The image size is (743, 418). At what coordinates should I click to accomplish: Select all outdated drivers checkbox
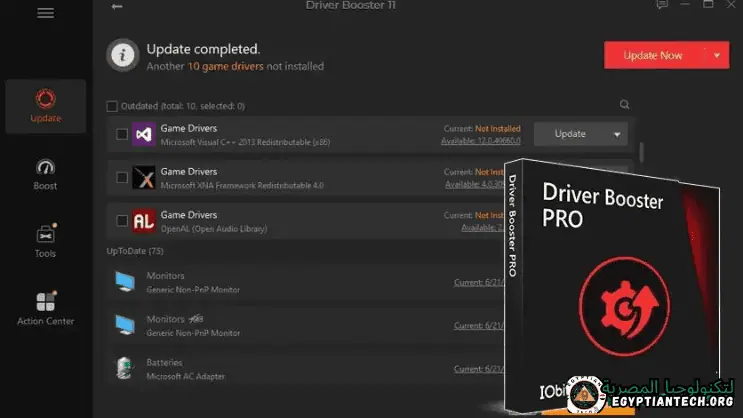pos(112,106)
